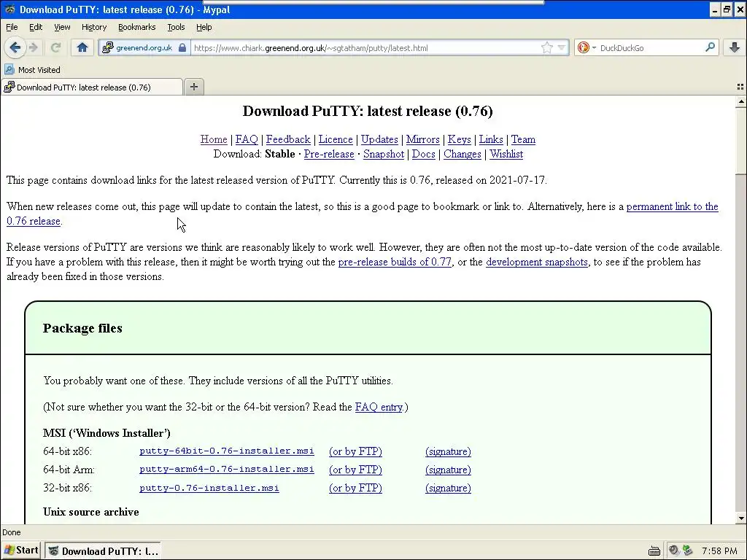Viewport: 747px width, 560px height.
Task: Click the 7:58 PM clock
Action: point(719,551)
